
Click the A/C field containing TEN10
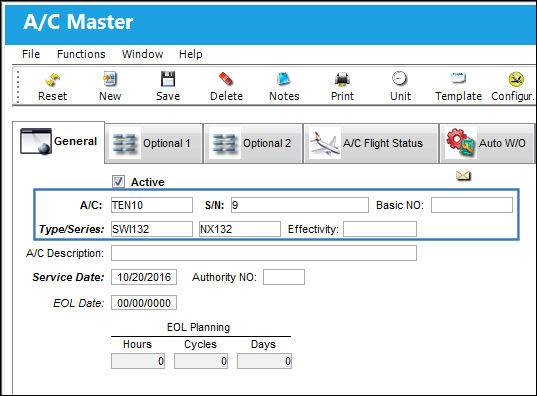pos(152,205)
